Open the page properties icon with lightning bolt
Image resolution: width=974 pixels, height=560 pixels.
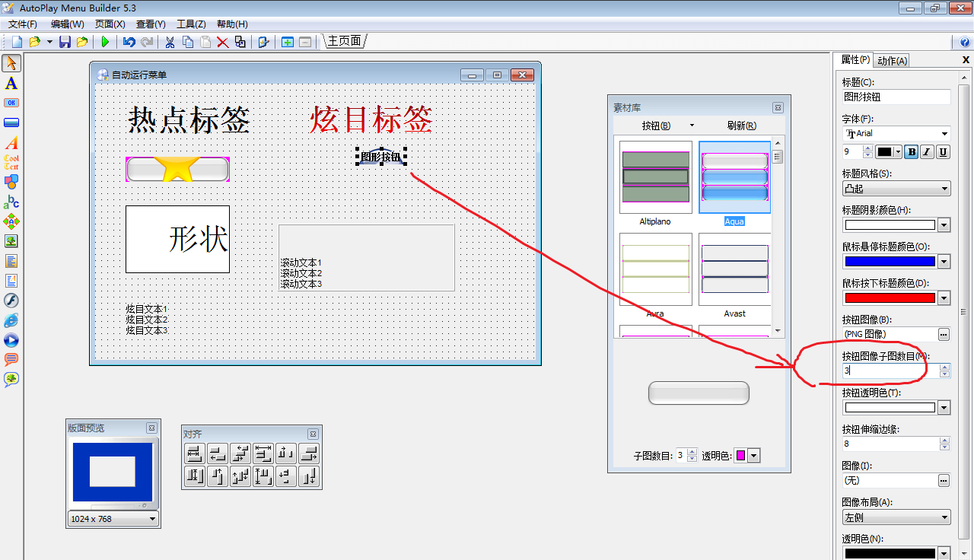[x=263, y=42]
